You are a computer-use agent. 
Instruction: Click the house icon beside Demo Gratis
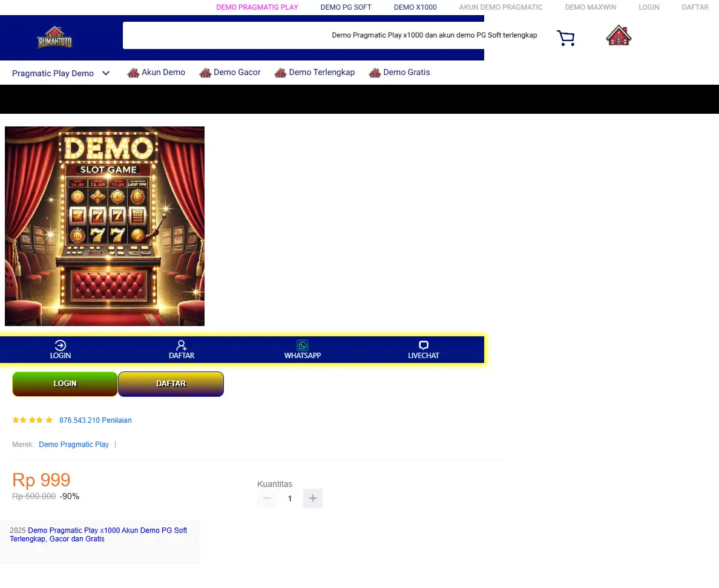click(375, 73)
